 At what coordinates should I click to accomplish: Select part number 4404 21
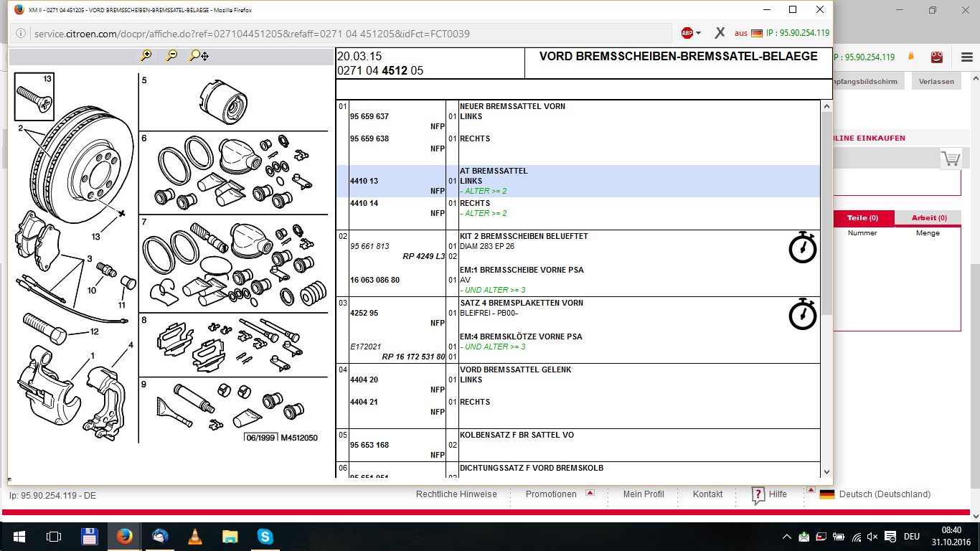(x=364, y=402)
